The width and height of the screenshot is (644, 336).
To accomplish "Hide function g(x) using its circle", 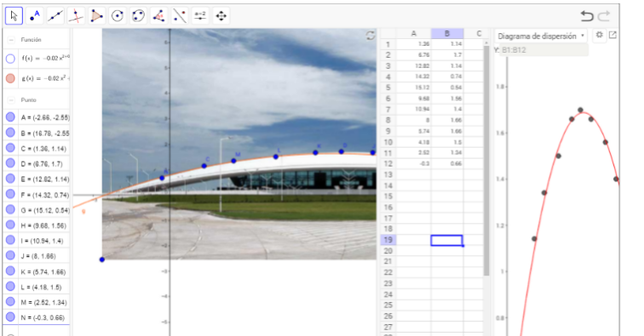I will click(11, 78).
